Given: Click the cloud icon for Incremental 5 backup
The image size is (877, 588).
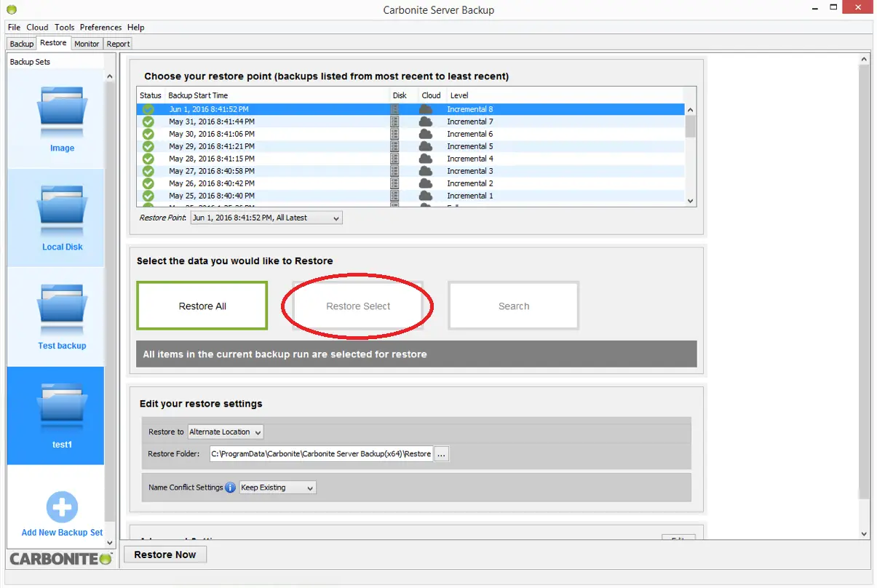Looking at the screenshot, I should pos(426,146).
